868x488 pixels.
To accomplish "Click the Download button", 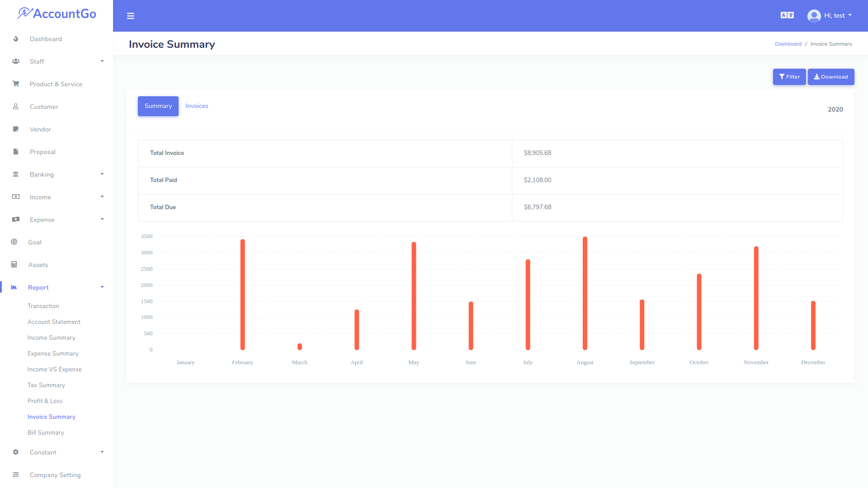I will 831,77.
